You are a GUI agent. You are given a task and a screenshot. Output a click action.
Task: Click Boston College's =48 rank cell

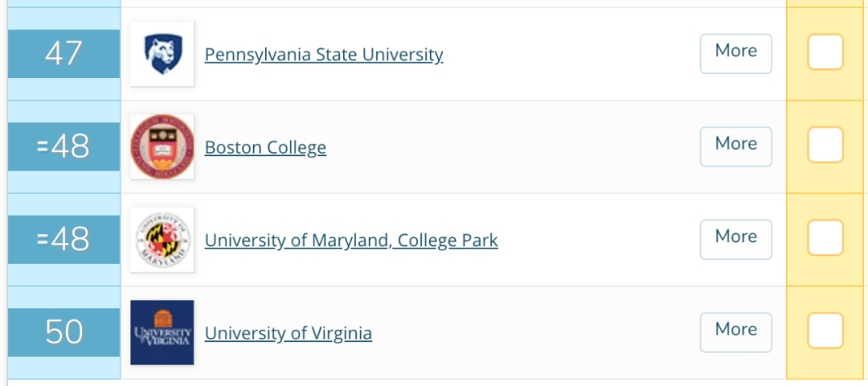[64, 147]
